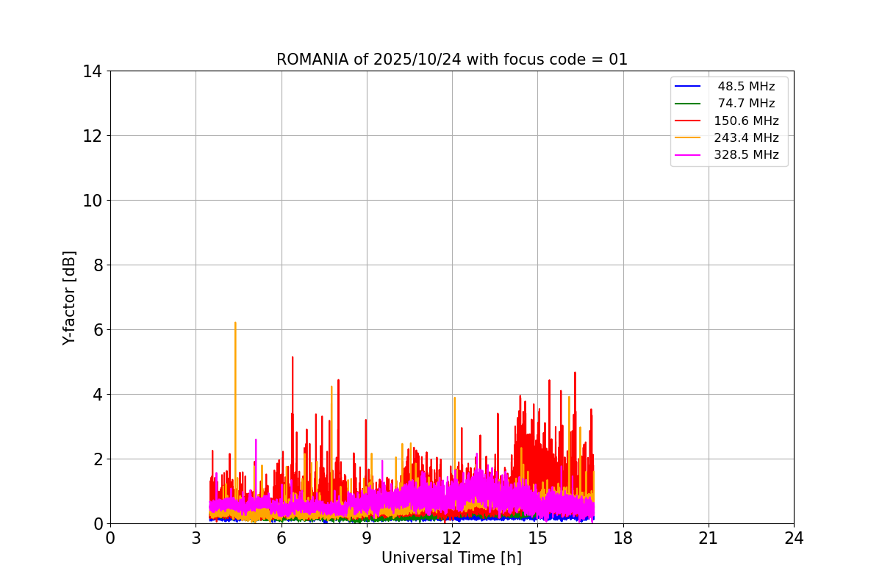Click the y-axis tick label '2'
The width and height of the screenshot is (882, 588).
97,459
